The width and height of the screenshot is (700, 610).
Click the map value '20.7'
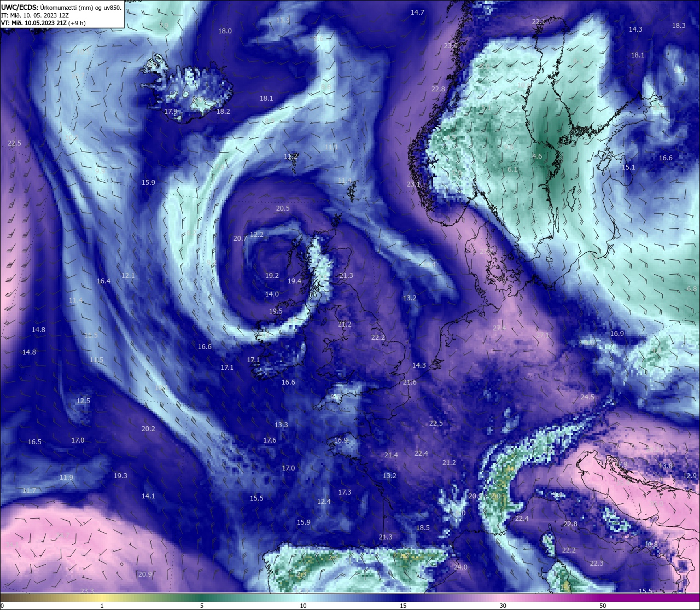click(x=240, y=239)
